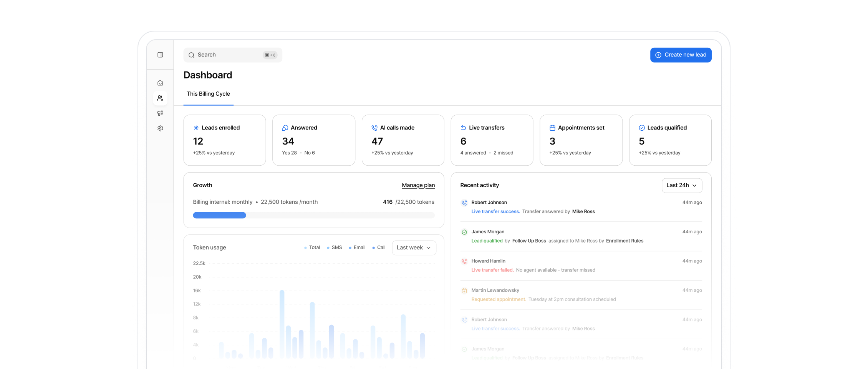The width and height of the screenshot is (868, 369).
Task: Open the Manage plan link
Action: pos(418,185)
